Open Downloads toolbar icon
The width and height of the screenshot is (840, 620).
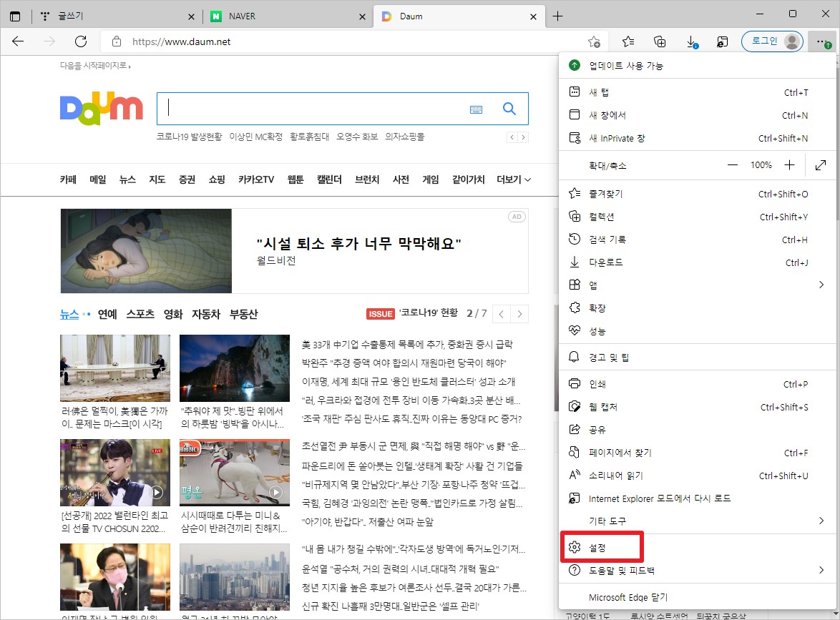coord(692,41)
